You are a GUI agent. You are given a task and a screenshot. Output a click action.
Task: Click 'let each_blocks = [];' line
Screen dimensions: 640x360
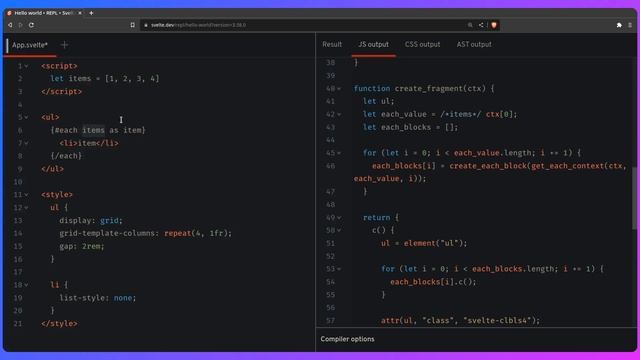pyautogui.click(x=410, y=127)
